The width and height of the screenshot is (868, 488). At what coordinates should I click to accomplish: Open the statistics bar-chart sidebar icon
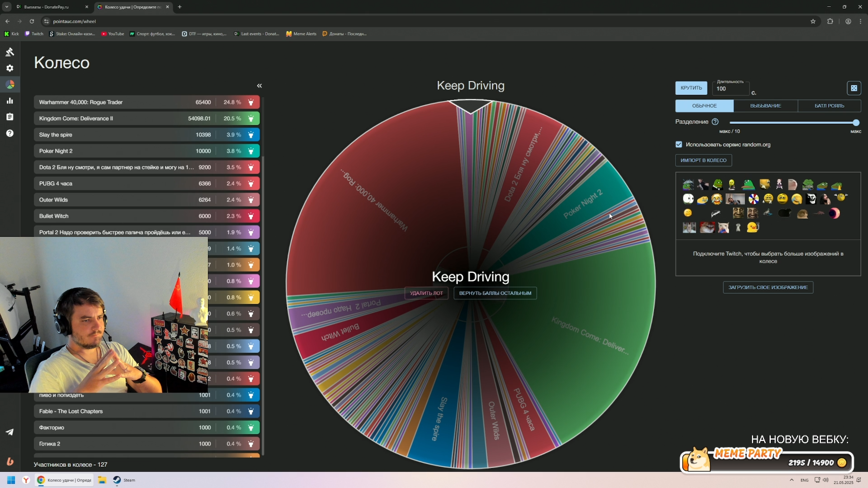[x=9, y=101]
